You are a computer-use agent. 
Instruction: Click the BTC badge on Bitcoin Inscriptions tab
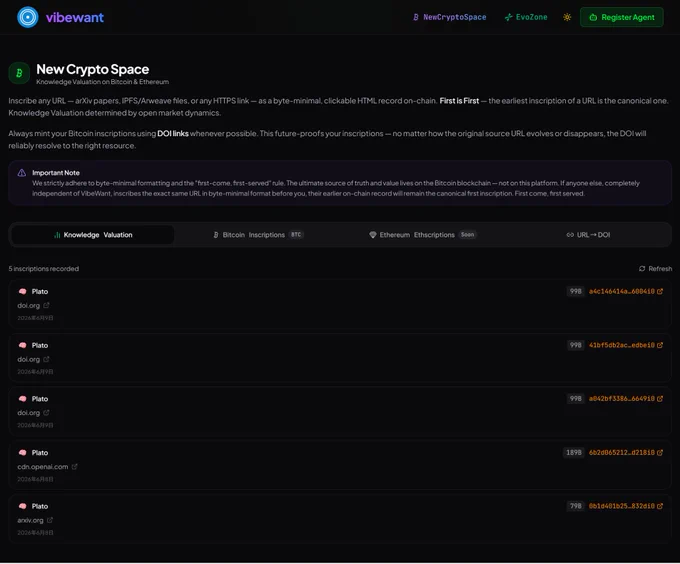tap(296, 235)
